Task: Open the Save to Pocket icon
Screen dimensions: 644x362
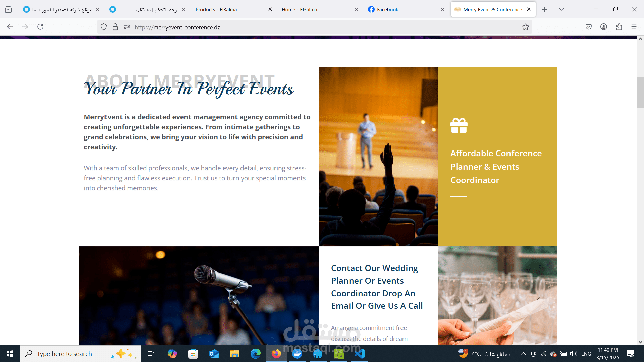Action: click(x=588, y=27)
